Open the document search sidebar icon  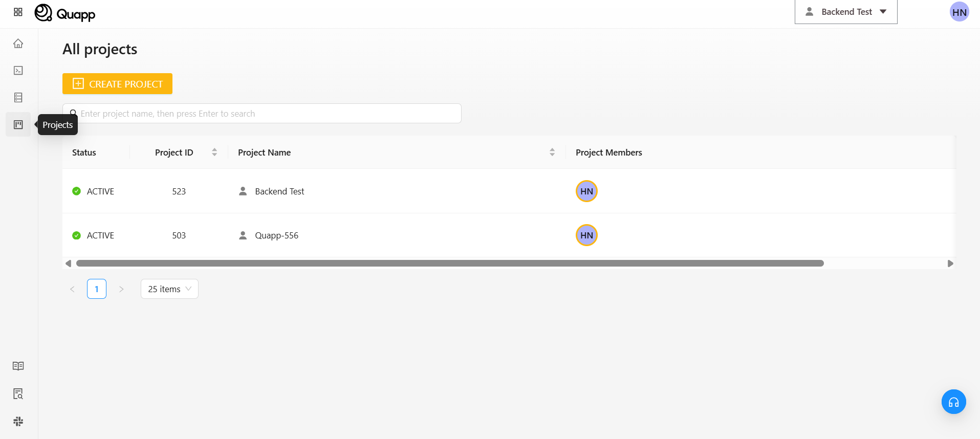pos(18,394)
